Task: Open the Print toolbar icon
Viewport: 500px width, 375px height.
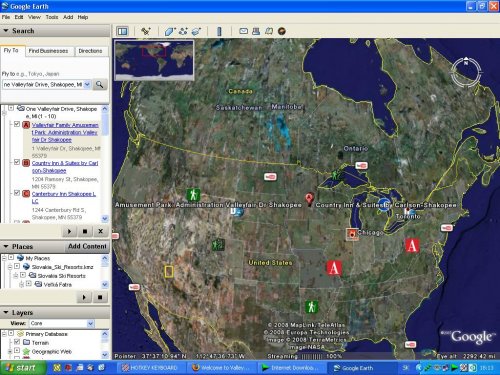Action: 256,31
